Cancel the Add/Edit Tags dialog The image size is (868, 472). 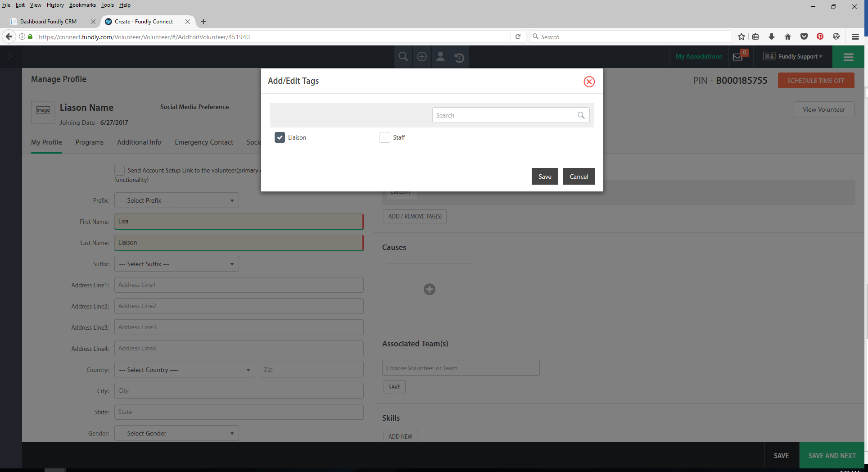[x=579, y=177]
